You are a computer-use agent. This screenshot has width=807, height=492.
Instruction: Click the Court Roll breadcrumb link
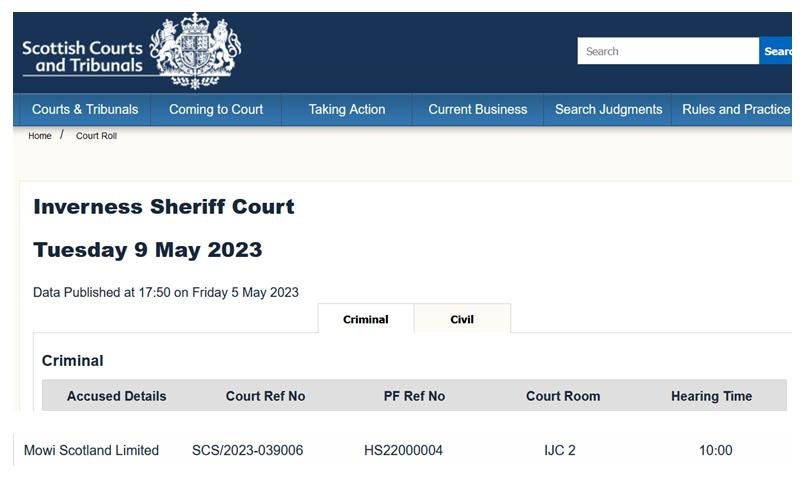point(96,136)
